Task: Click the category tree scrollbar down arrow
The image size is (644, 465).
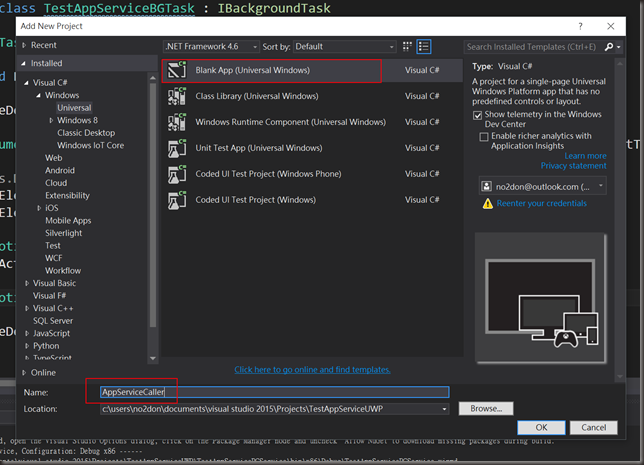Action: [x=153, y=359]
